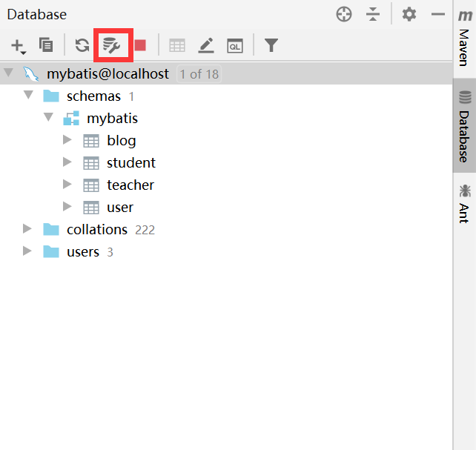The width and height of the screenshot is (476, 450).
Task: Select the 'collations' label
Action: tap(97, 230)
